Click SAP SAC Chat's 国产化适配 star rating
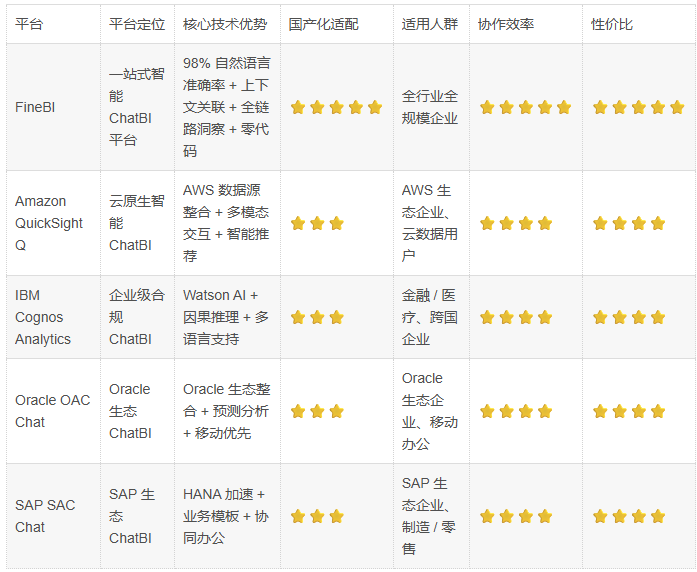This screenshot has height=572, width=697. pos(317,516)
